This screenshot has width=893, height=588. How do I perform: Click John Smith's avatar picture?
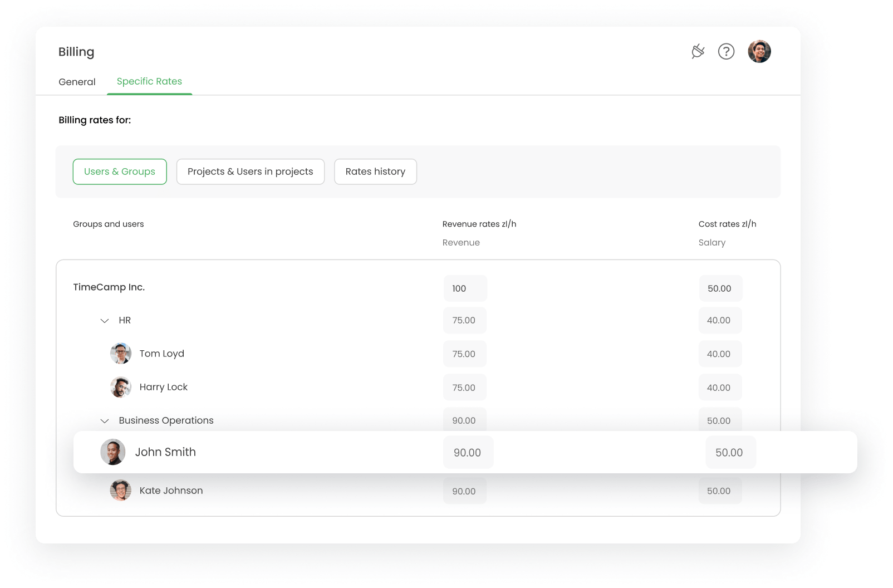(112, 452)
